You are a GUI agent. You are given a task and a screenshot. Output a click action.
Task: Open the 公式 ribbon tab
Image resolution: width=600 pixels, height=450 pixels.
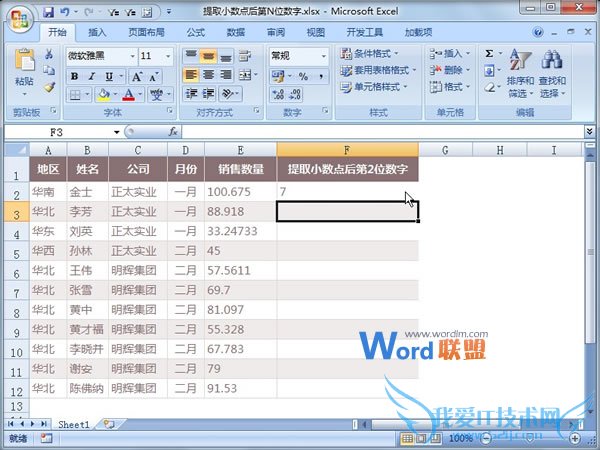click(x=196, y=33)
